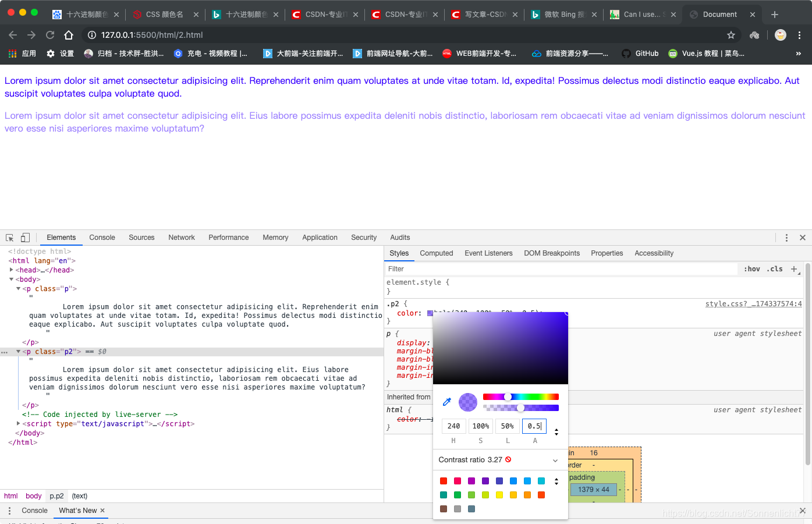Click the Filter styles input field
This screenshot has height=524, width=812.
[x=562, y=269]
